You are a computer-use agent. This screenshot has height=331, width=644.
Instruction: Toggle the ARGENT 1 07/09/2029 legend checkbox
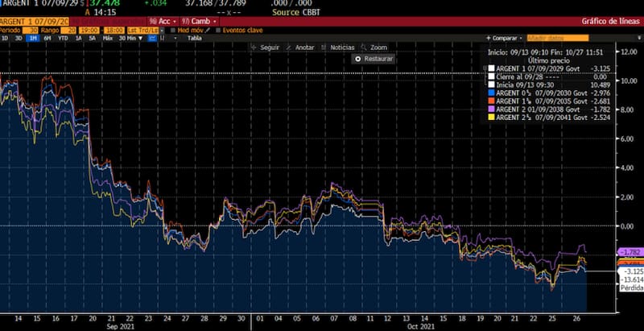pyautogui.click(x=492, y=70)
